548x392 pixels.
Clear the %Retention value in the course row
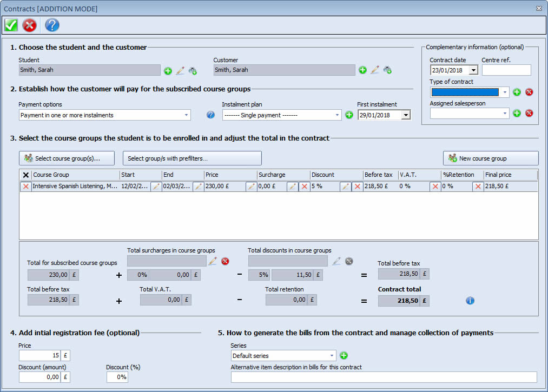tap(478, 187)
